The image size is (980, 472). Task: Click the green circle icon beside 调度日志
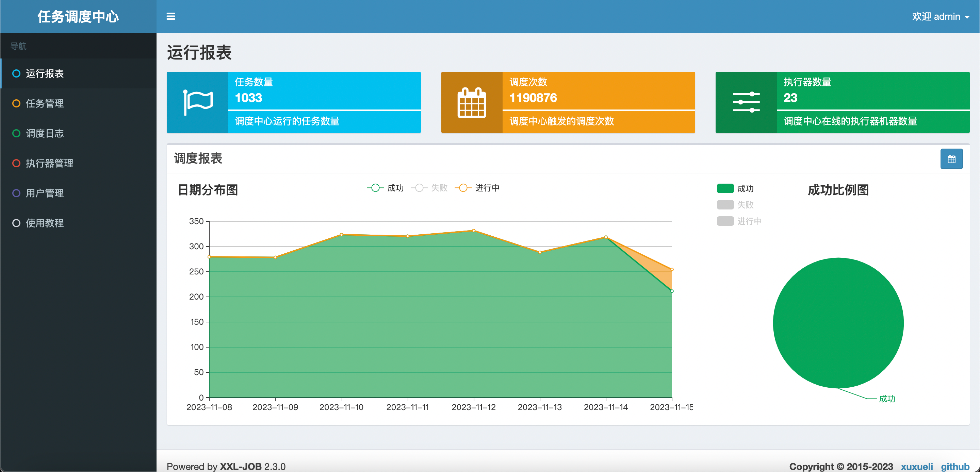click(x=16, y=134)
